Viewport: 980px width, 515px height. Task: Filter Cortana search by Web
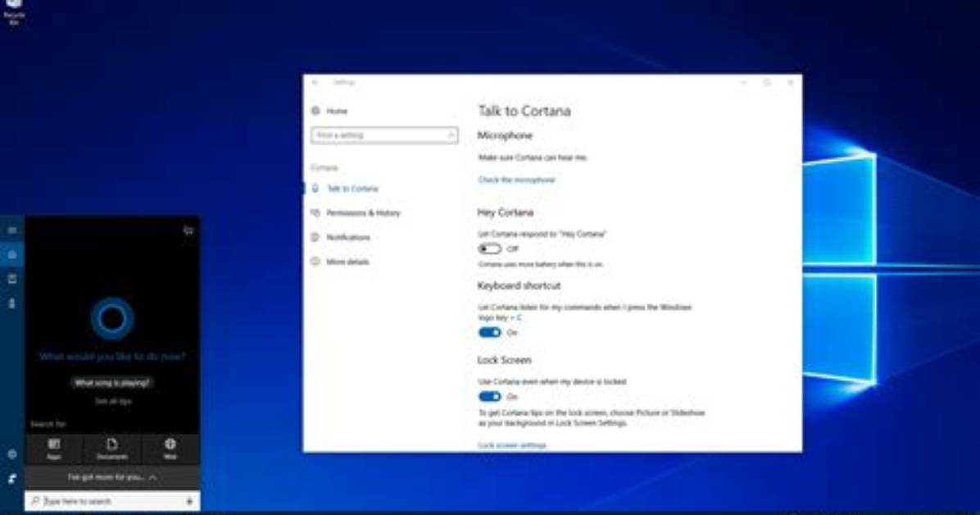pyautogui.click(x=170, y=449)
